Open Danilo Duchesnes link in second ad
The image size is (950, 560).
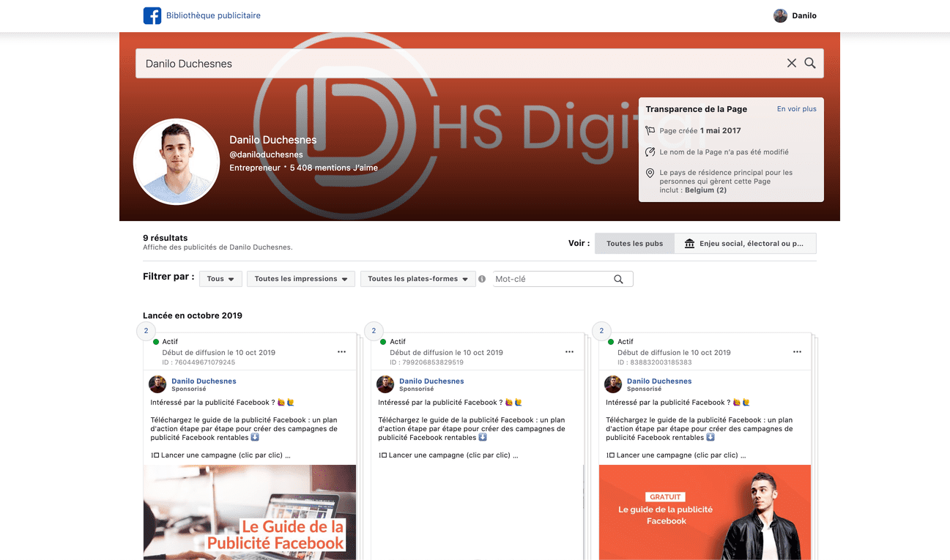click(x=431, y=381)
